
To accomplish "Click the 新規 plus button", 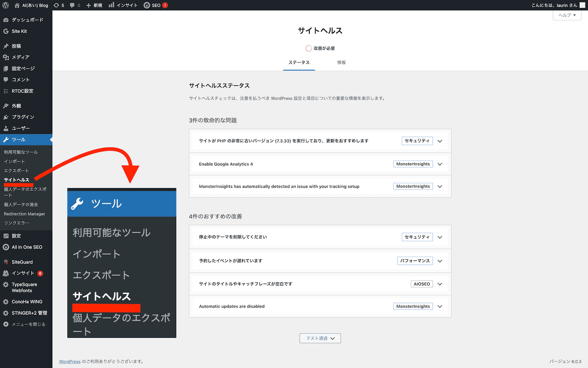I will [x=94, y=5].
